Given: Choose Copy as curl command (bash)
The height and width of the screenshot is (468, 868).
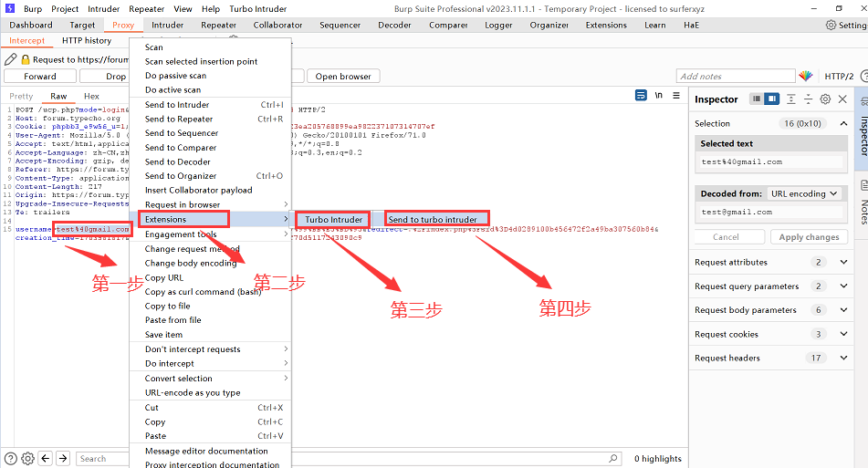Looking at the screenshot, I should pyautogui.click(x=210, y=292).
